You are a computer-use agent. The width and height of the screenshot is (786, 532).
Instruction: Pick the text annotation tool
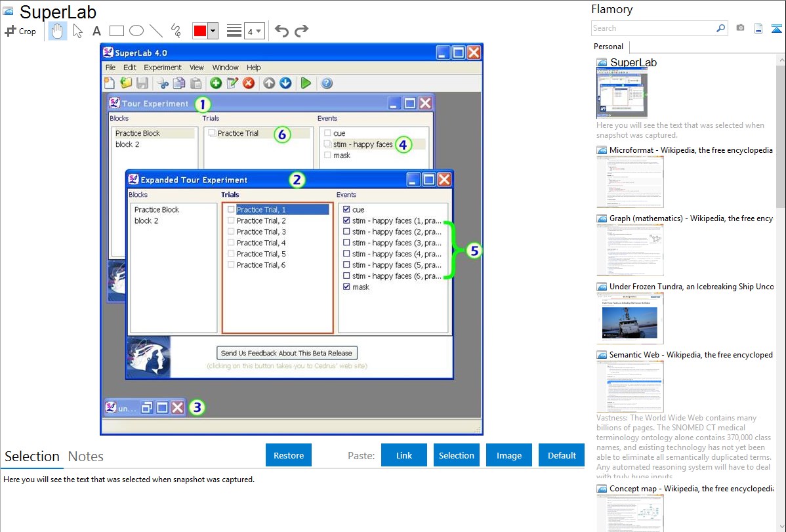click(x=96, y=31)
